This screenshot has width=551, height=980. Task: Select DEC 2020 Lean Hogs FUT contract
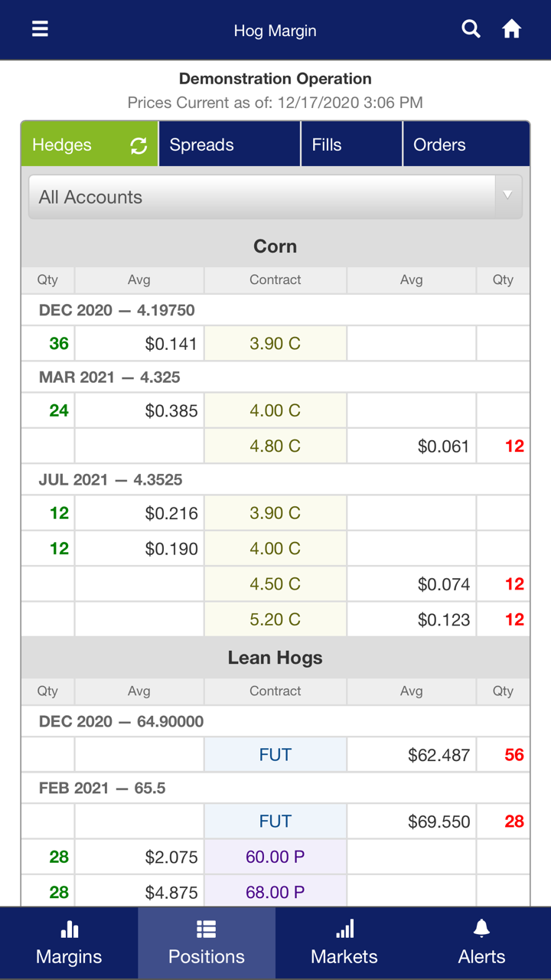(x=275, y=755)
